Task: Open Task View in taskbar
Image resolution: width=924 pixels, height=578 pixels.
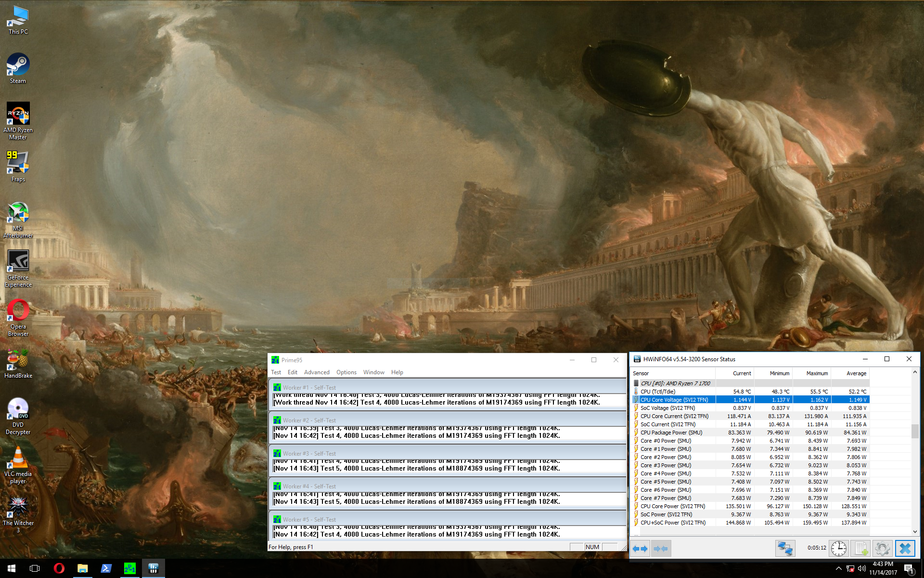Action: click(35, 568)
